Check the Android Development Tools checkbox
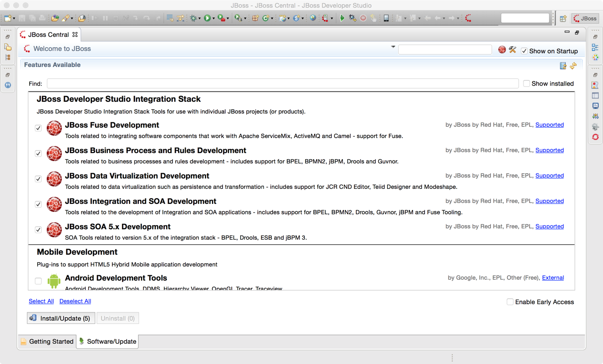Image resolution: width=603 pixels, height=364 pixels. [38, 281]
